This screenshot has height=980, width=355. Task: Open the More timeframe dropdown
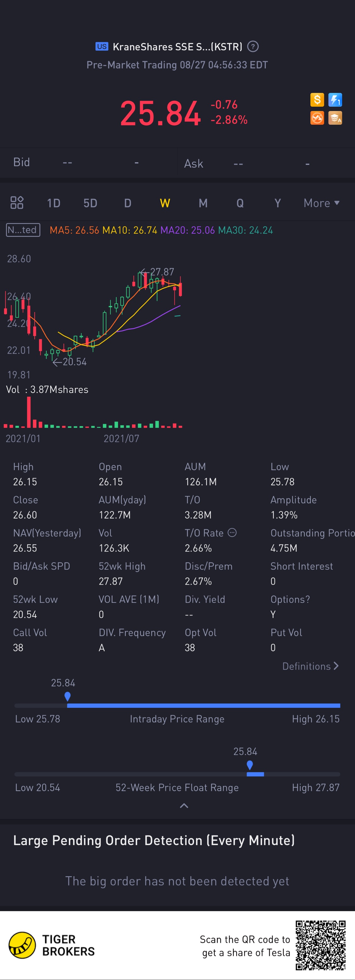(321, 203)
